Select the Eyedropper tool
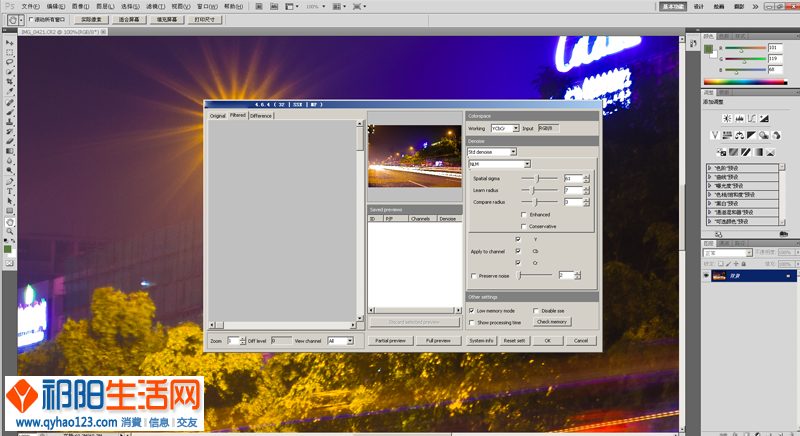This screenshot has width=800, height=436. 9,91
